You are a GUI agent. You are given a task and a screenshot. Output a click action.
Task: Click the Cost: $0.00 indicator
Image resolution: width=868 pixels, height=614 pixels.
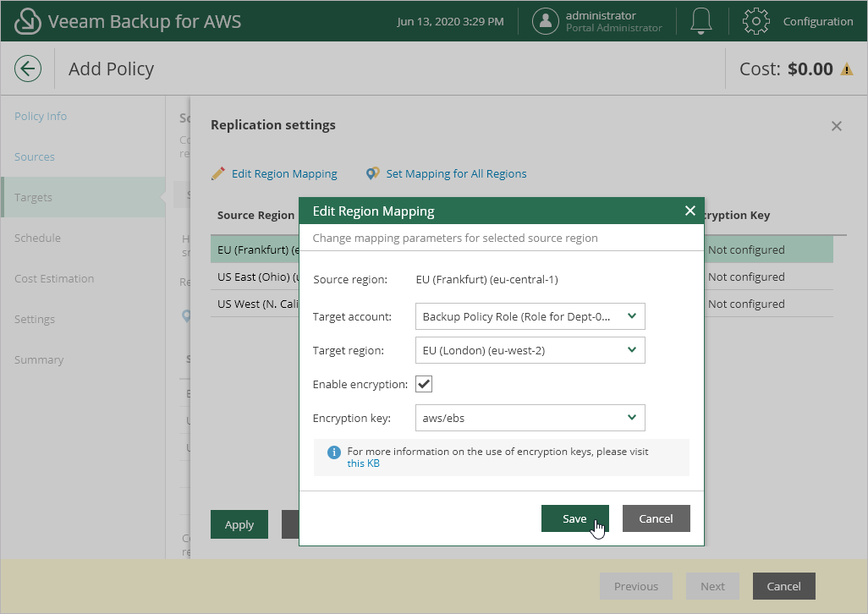coord(786,69)
